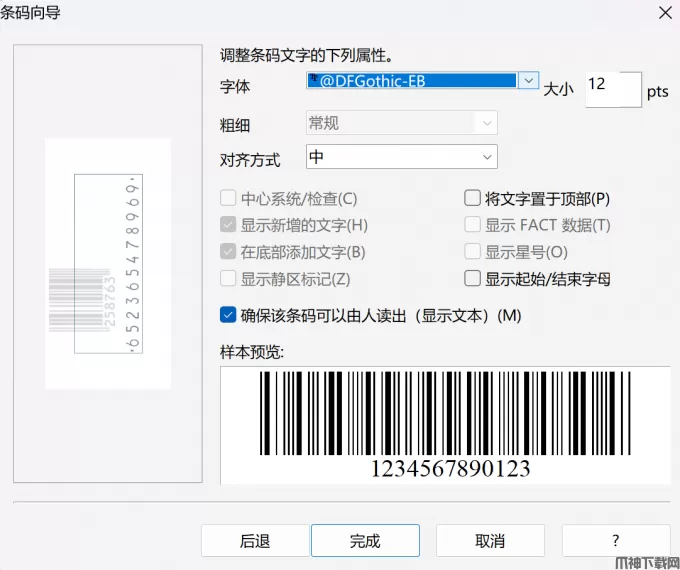Click the ? help button
The image size is (680, 570).
615,541
